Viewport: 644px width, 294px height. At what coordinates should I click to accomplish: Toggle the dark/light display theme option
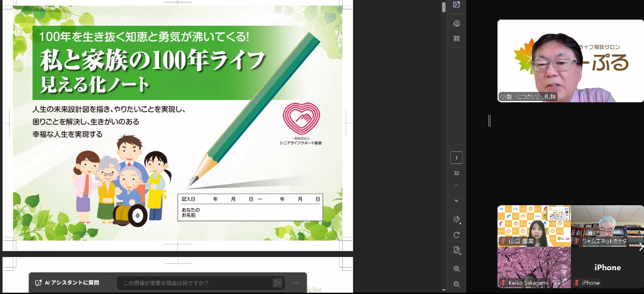[456, 219]
